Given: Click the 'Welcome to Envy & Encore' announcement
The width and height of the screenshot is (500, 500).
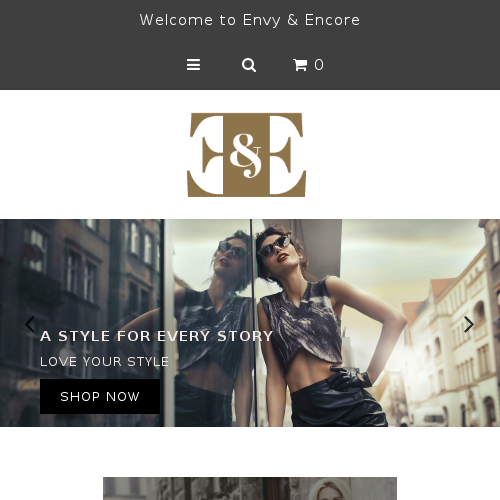Looking at the screenshot, I should (250, 20).
